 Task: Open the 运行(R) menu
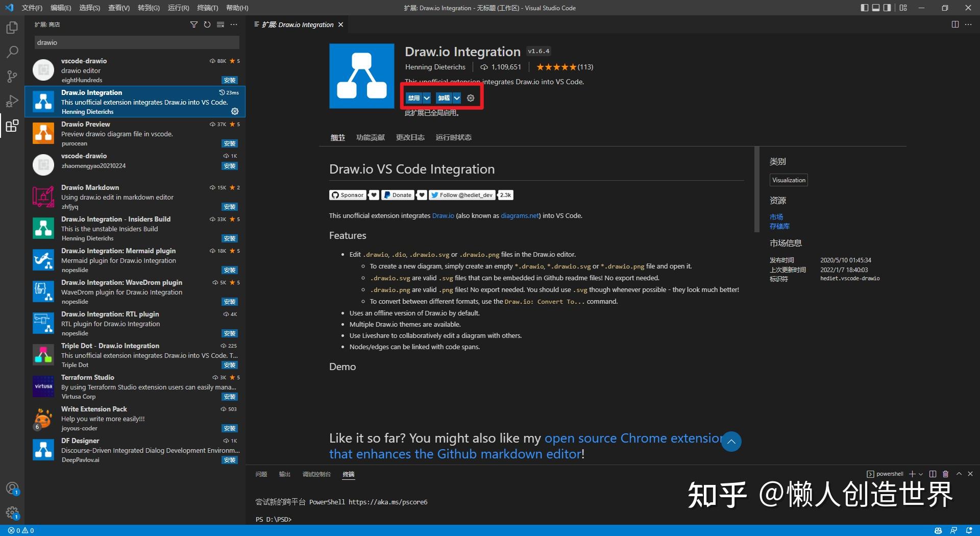coord(178,8)
